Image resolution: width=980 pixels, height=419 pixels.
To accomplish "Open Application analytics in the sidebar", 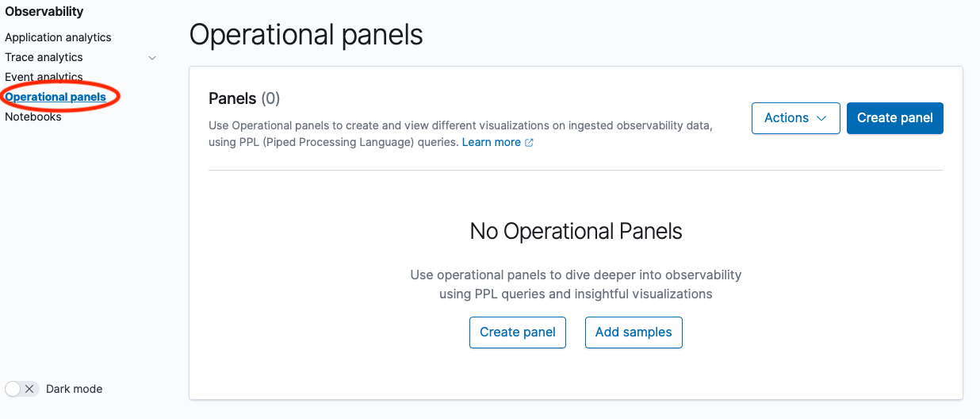I will click(x=58, y=37).
